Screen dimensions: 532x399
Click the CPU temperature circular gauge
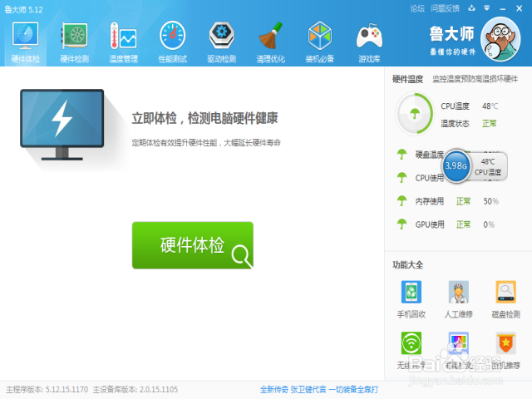(x=414, y=114)
